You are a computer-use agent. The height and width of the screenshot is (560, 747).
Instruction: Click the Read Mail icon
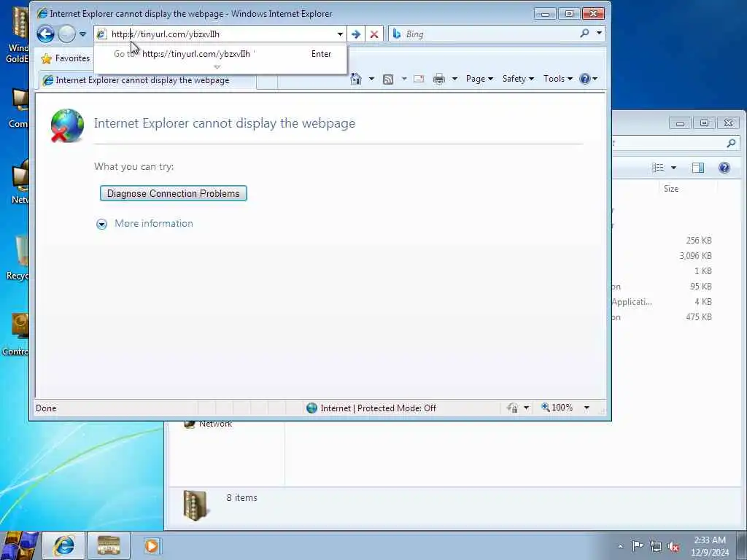tap(419, 79)
